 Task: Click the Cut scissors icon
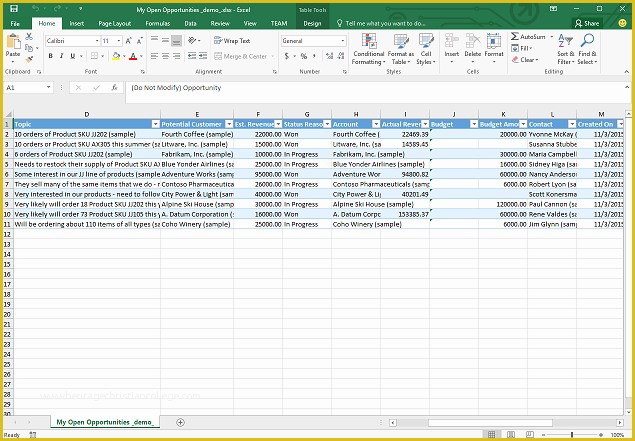(29, 37)
